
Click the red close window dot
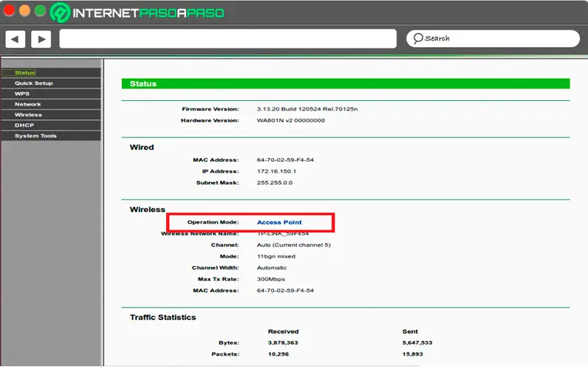tap(9, 10)
